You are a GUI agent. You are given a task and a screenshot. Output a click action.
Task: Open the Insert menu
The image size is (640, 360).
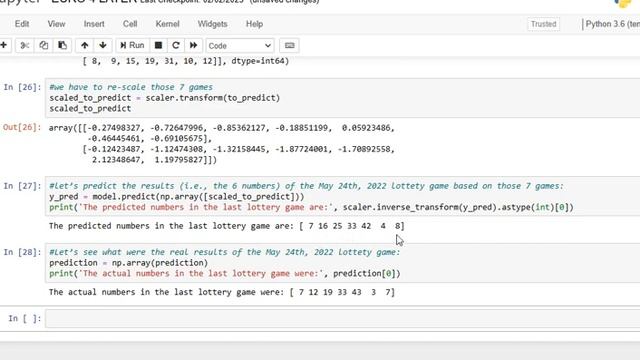pyautogui.click(x=94, y=24)
